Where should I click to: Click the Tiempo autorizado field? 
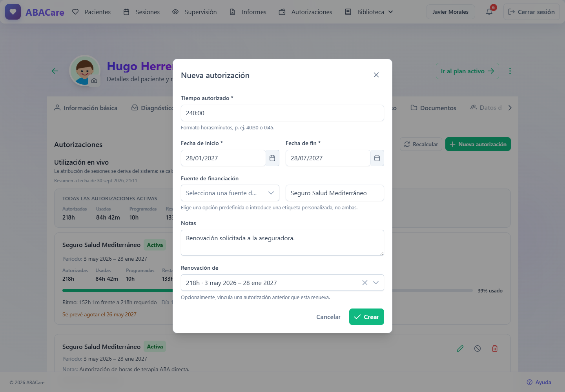pyautogui.click(x=282, y=113)
